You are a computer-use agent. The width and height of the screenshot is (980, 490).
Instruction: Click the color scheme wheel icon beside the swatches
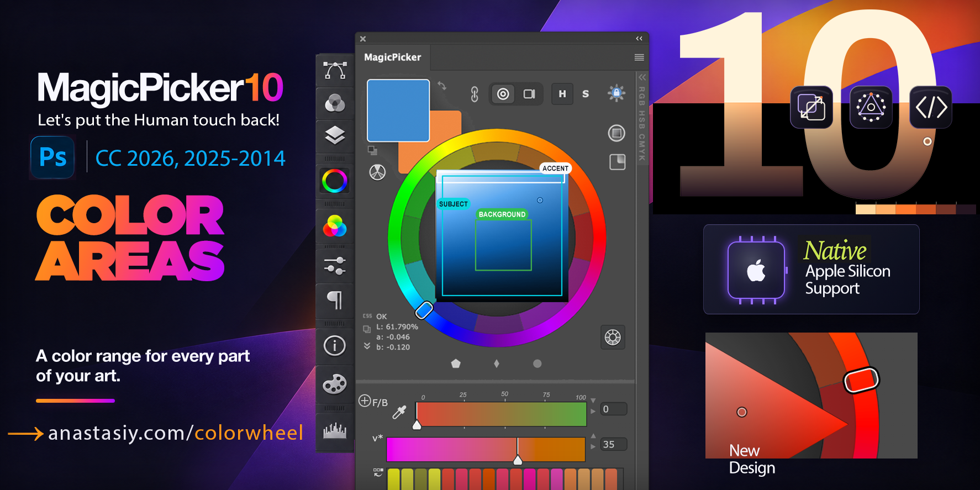pyautogui.click(x=377, y=172)
